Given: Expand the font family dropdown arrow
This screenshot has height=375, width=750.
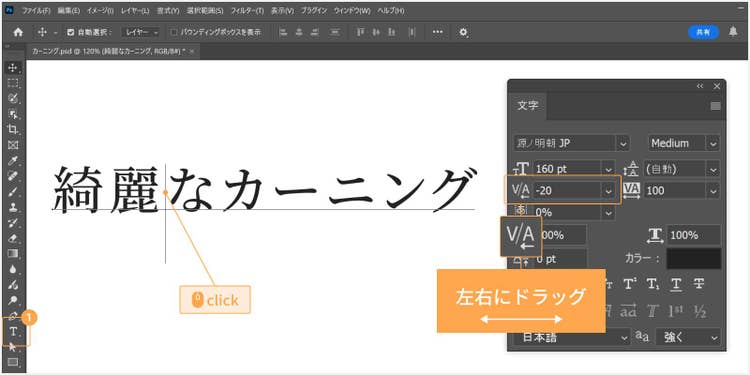Looking at the screenshot, I should click(x=623, y=143).
